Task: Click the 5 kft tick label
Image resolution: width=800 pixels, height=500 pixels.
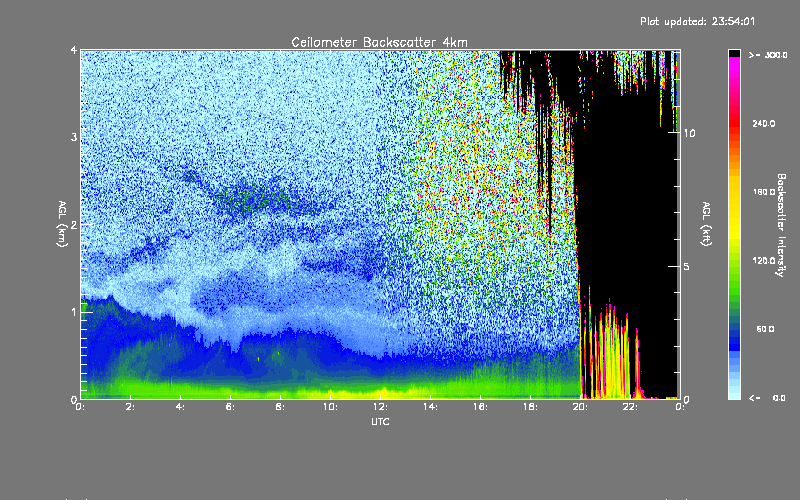Action: 686,267
